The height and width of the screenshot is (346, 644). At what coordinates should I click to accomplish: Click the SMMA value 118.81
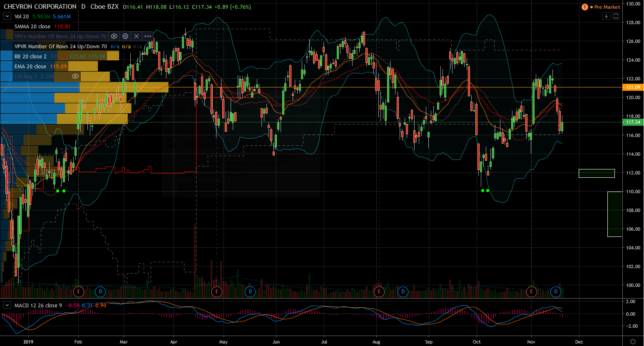(62, 26)
